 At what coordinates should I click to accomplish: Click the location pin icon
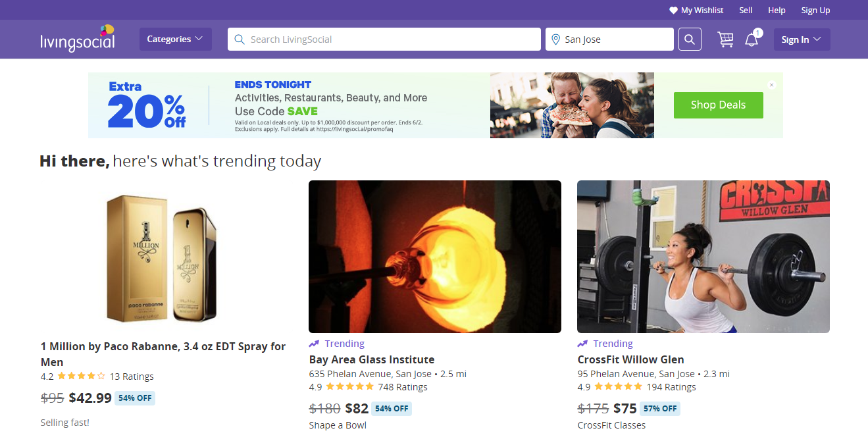(556, 39)
